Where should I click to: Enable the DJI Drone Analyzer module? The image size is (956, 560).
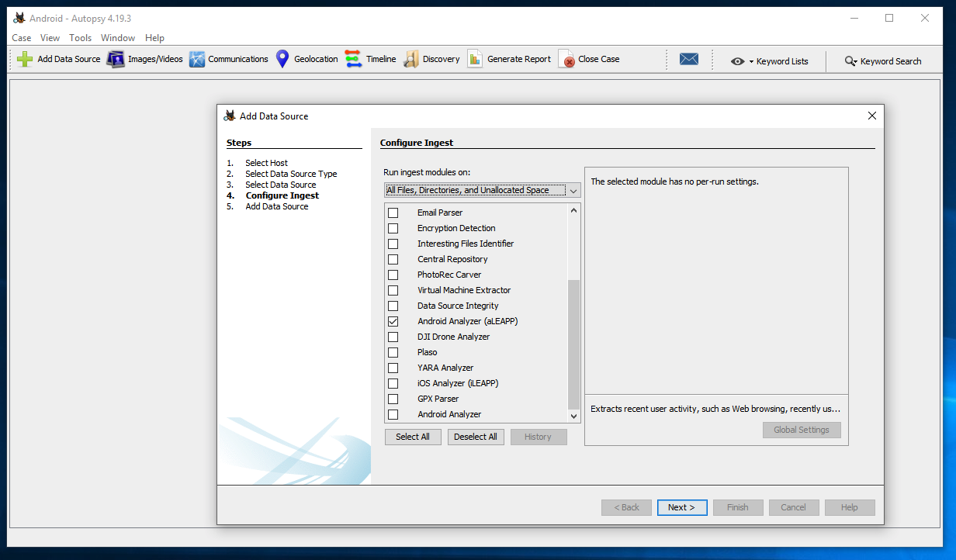pyautogui.click(x=393, y=337)
